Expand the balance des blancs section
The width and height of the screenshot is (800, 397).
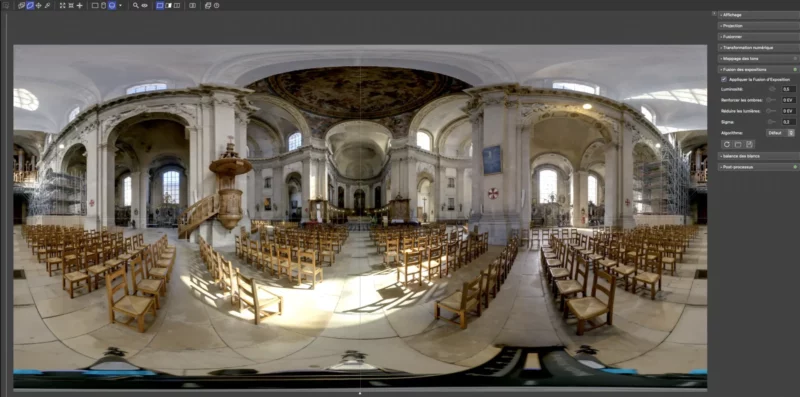point(759,156)
